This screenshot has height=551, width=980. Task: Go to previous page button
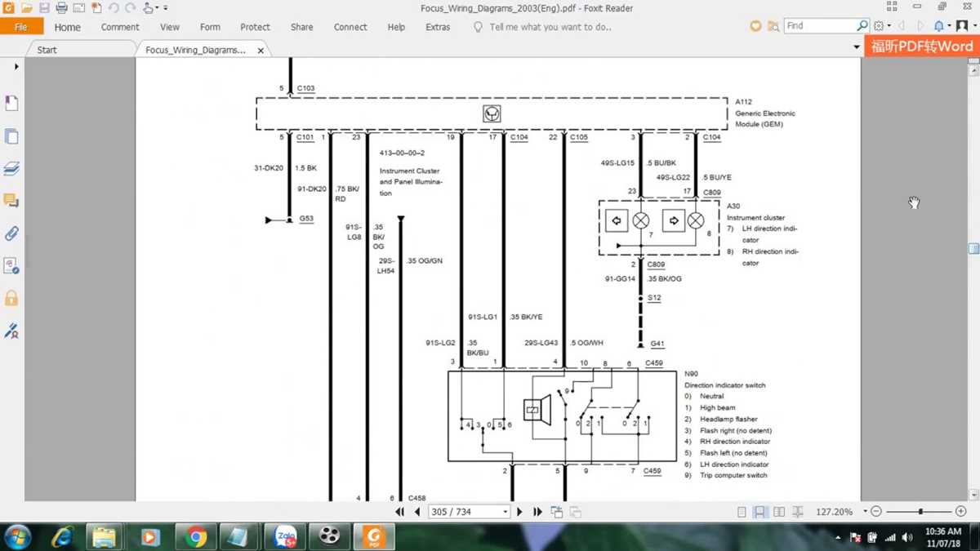(x=417, y=512)
